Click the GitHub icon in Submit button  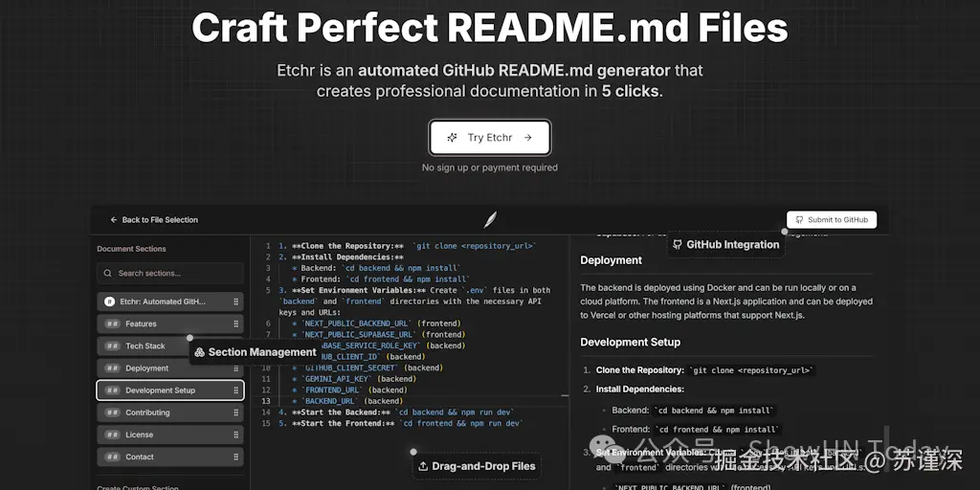pos(799,220)
